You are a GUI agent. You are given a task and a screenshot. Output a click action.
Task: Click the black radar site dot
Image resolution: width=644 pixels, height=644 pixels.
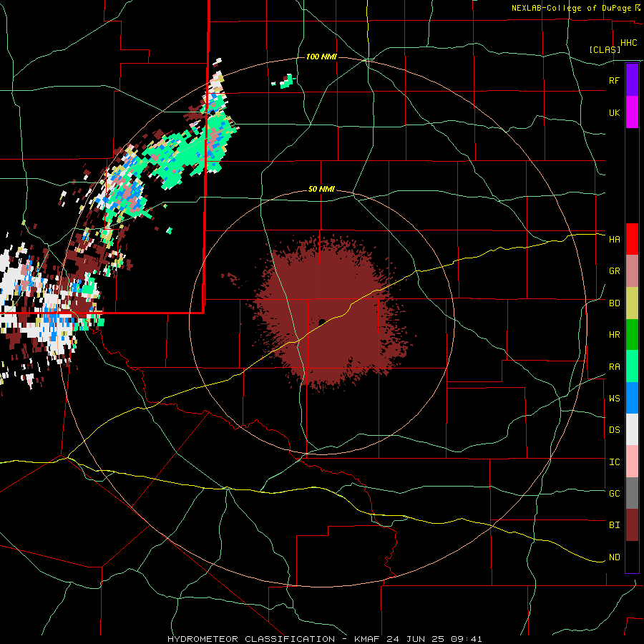click(x=322, y=321)
